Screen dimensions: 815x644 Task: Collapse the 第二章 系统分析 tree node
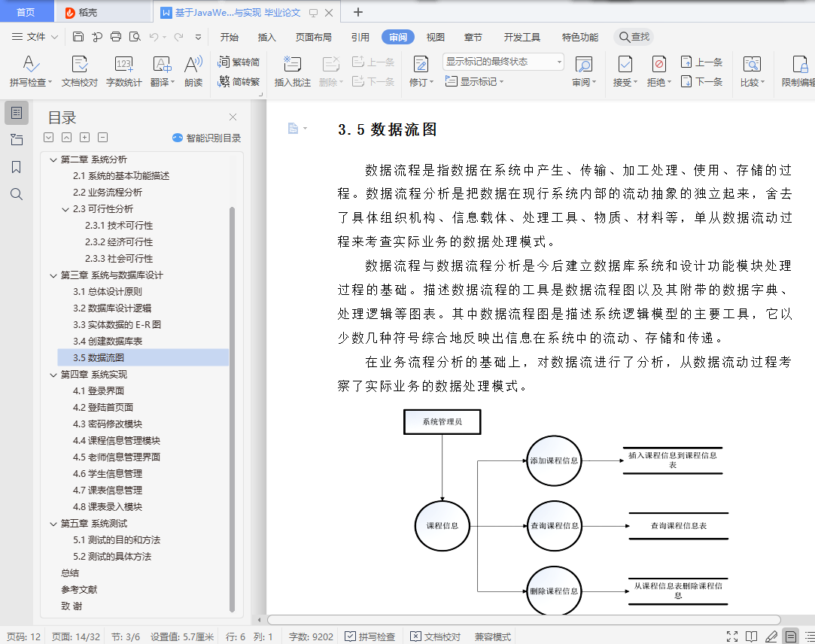(x=53, y=159)
